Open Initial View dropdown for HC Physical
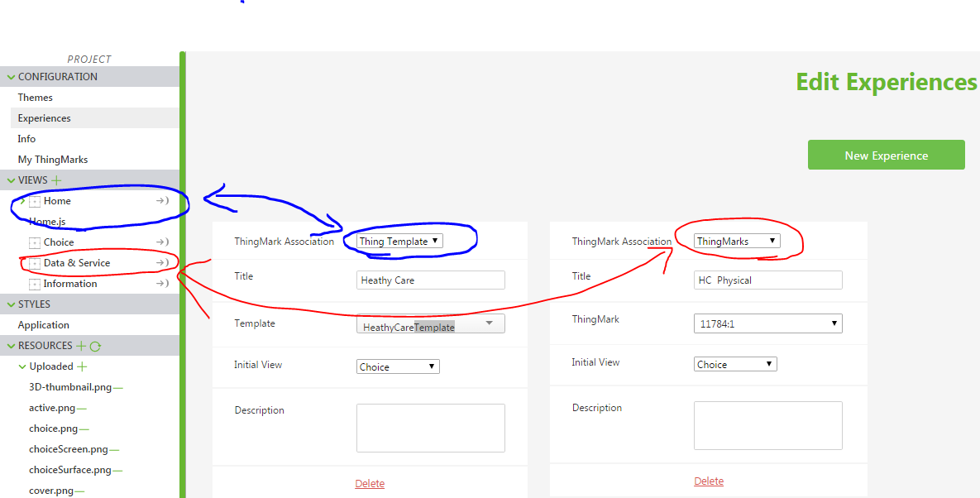 736,364
